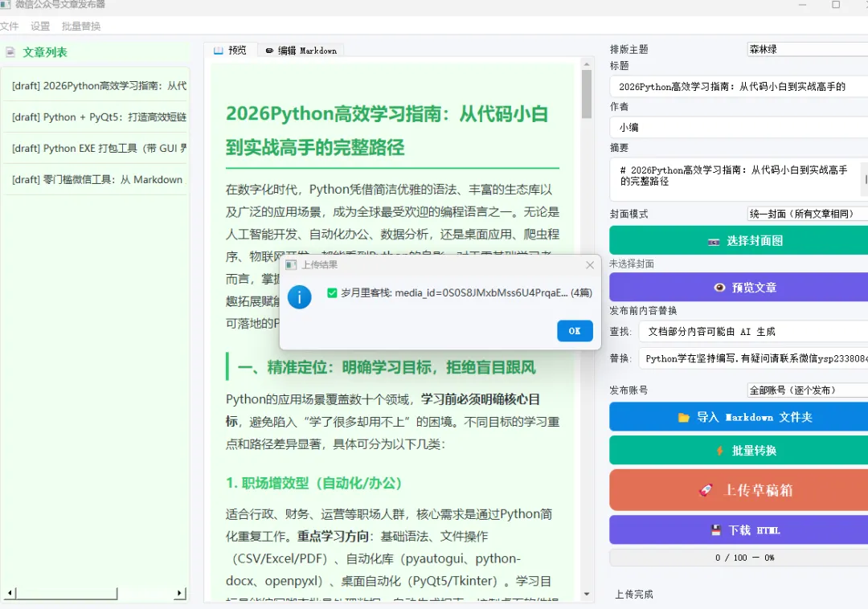This screenshot has height=609, width=868.
Task: Maximize the 微信公众号文章发布器 window
Action: pyautogui.click(x=836, y=5)
